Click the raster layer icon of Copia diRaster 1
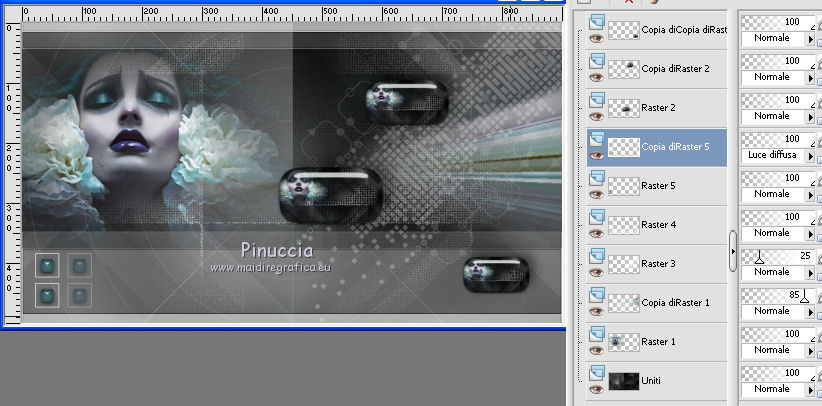Image resolution: width=822 pixels, height=406 pixels. tap(597, 295)
